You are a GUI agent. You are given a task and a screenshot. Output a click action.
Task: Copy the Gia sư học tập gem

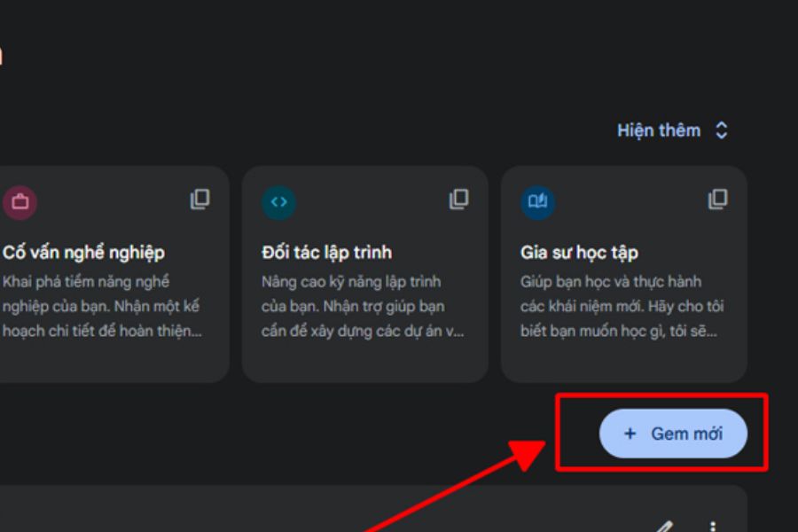pyautogui.click(x=717, y=199)
